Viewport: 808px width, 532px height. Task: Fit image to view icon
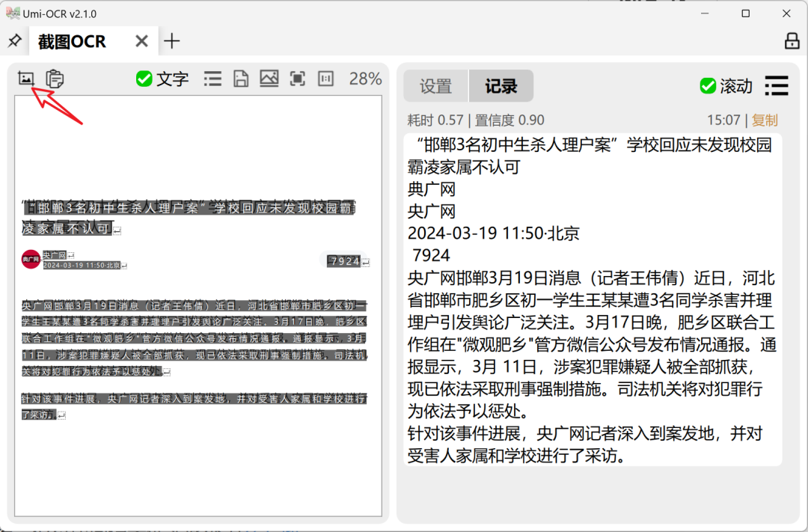pos(297,79)
